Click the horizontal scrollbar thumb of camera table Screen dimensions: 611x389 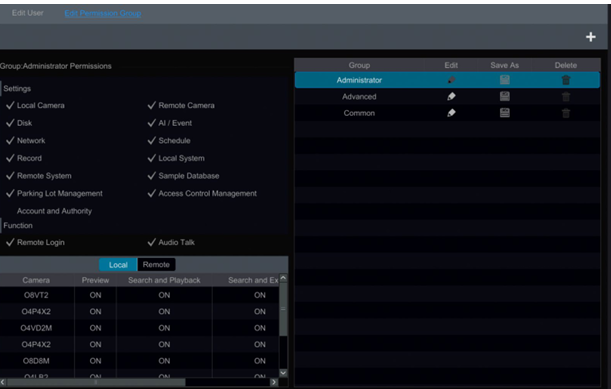click(x=96, y=382)
